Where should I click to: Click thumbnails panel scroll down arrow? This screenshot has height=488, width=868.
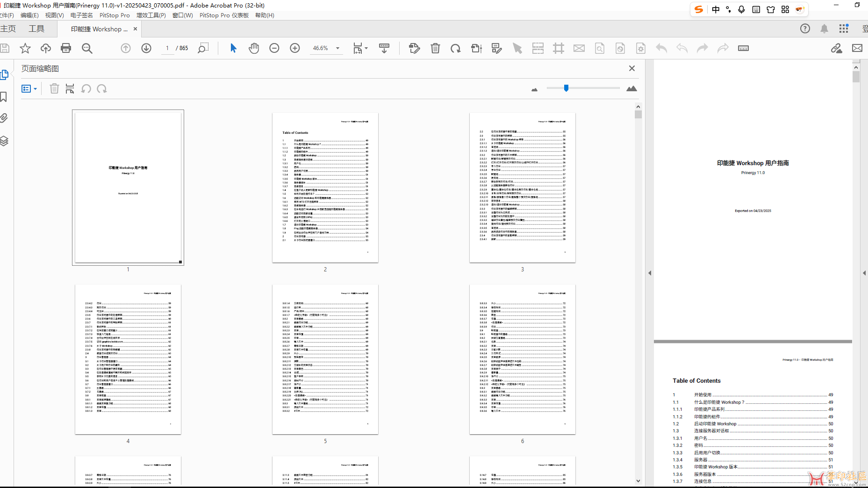638,481
